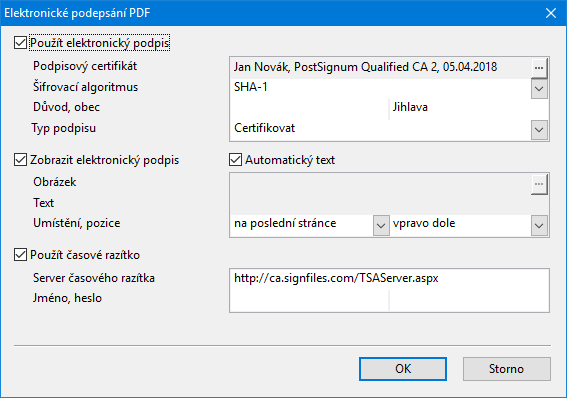
Task: Click the timestamp server URL field
Action: (389, 279)
